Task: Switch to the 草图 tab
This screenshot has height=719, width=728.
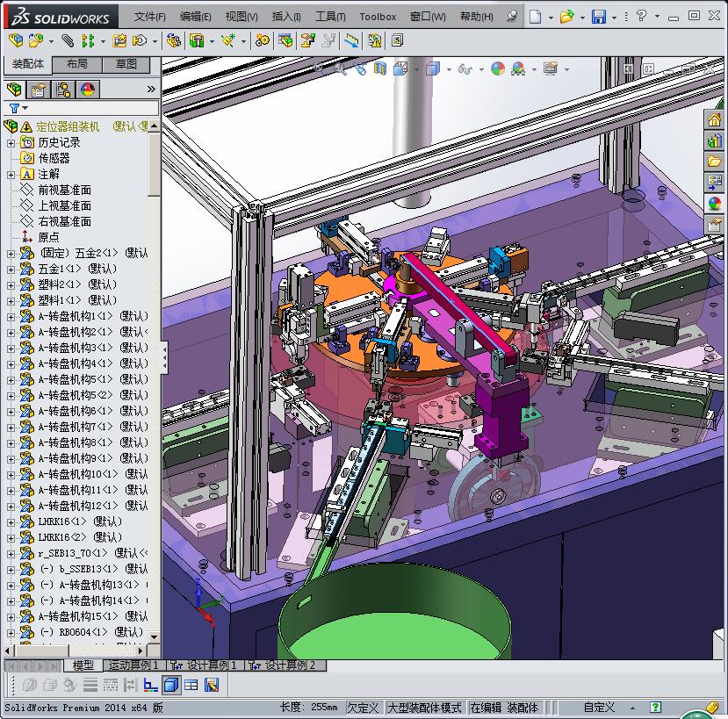Action: [x=126, y=64]
